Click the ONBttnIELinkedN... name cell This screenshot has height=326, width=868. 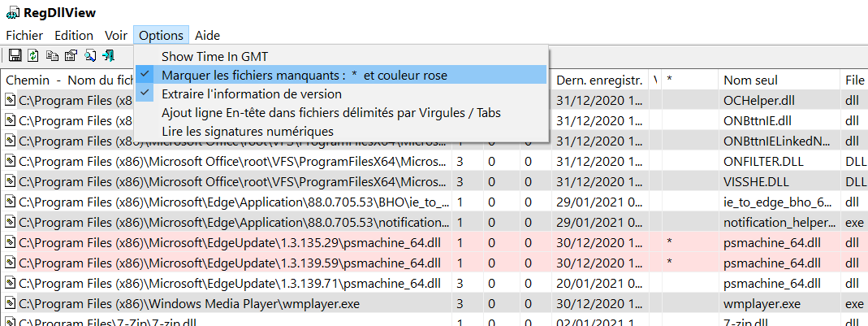click(777, 141)
